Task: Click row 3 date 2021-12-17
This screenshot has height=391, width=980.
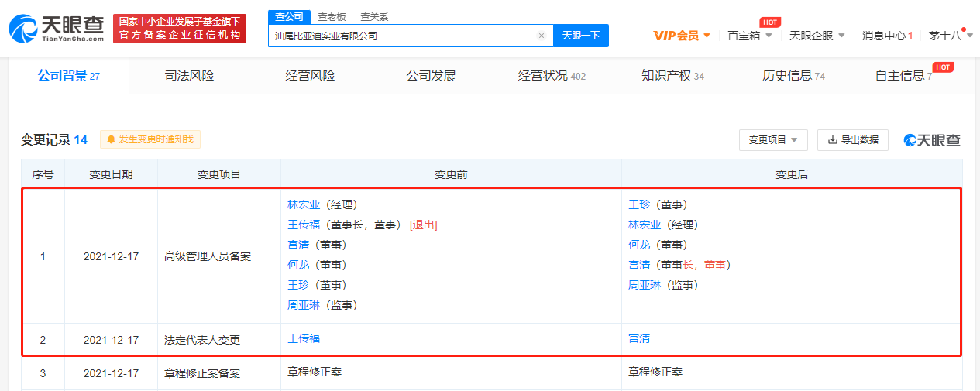Action: click(x=111, y=373)
